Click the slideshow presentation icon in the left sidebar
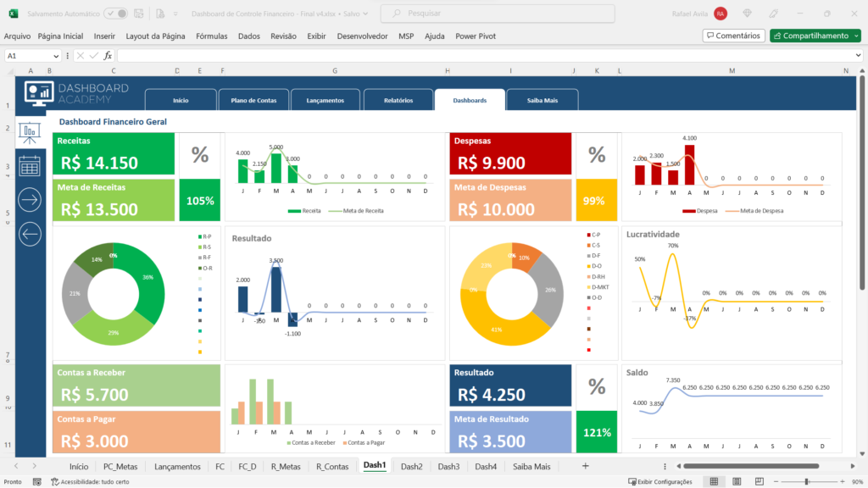Viewport: 868px width, 488px height. click(x=30, y=131)
